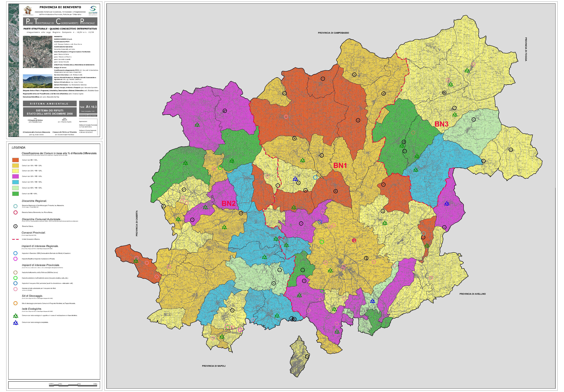Click the red Discarica Satura Piano Borea legend circle
Viewport: 564px width, 392px height.
coord(15,213)
